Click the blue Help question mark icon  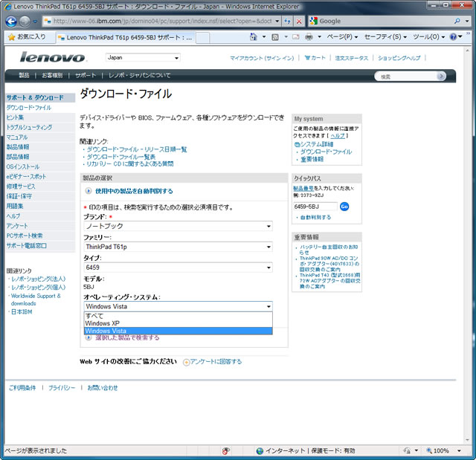coord(453,37)
